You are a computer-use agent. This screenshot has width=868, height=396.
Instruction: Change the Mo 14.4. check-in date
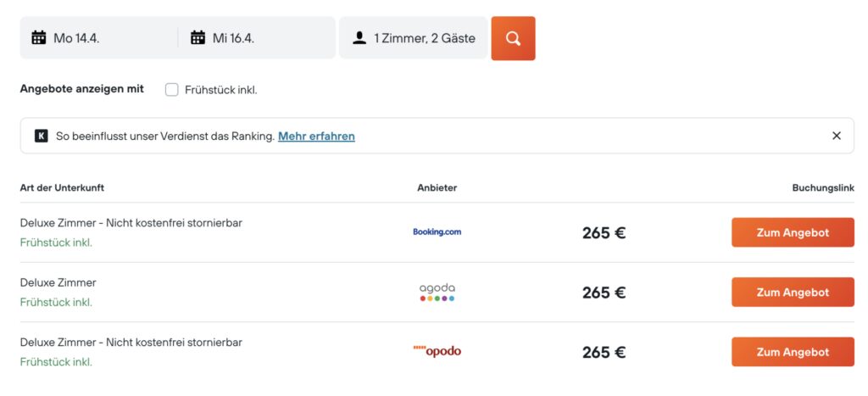click(x=99, y=38)
